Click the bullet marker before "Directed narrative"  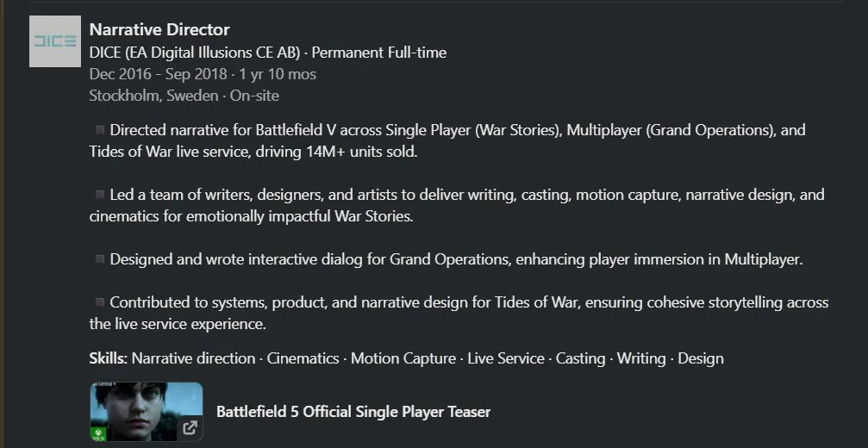(100, 130)
